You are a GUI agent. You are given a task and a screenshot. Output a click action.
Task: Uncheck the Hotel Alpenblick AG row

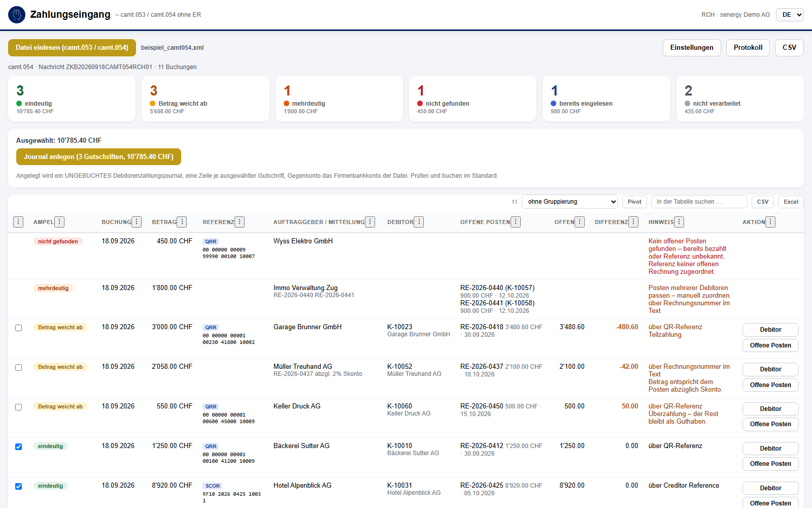click(18, 487)
